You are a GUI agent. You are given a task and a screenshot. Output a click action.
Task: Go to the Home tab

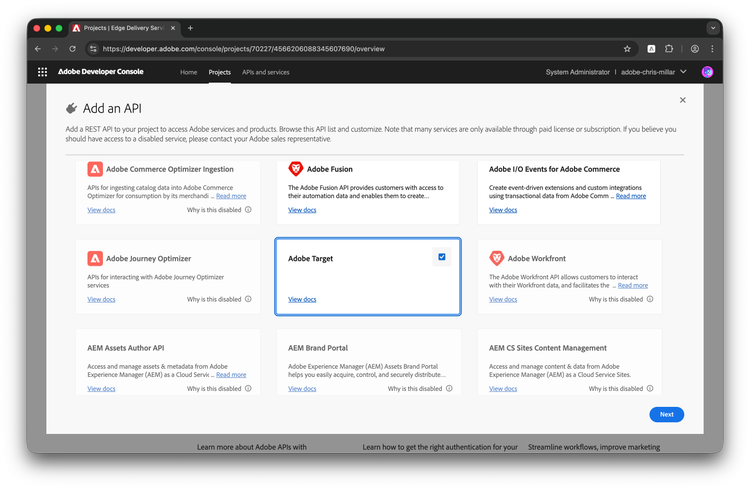coord(188,72)
